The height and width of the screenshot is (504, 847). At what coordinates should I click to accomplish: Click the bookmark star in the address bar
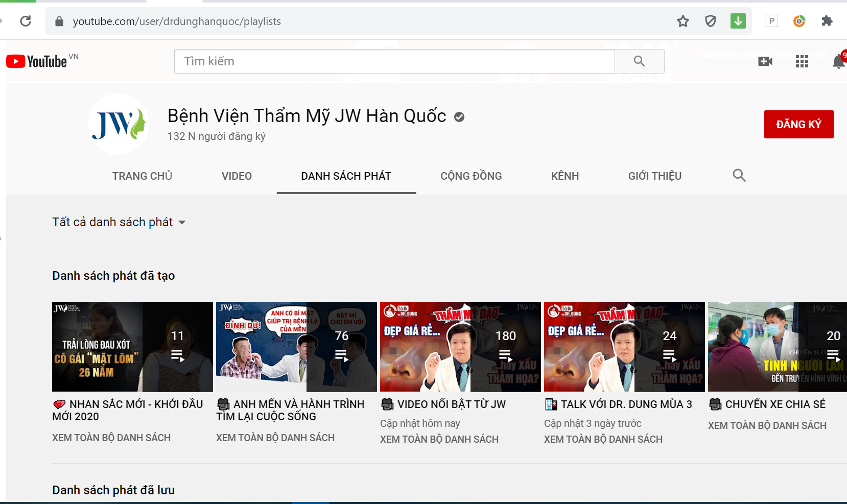coord(683,21)
